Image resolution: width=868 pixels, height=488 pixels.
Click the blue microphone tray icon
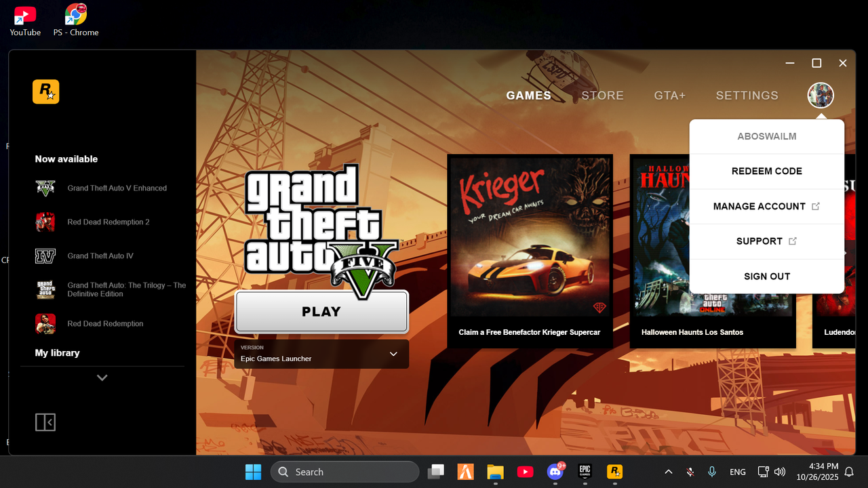pos(712,472)
